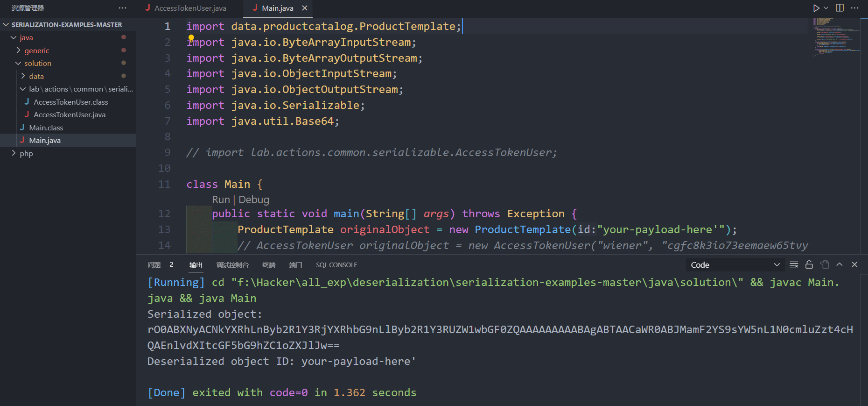Viewport: 868px width, 406px height.
Task: Activate the Main.java editor tab
Action: coord(277,8)
